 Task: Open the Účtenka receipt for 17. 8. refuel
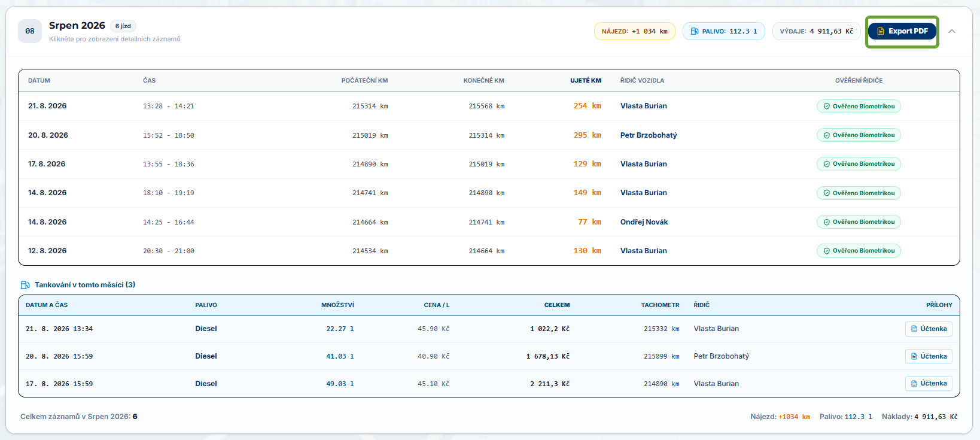coord(929,383)
